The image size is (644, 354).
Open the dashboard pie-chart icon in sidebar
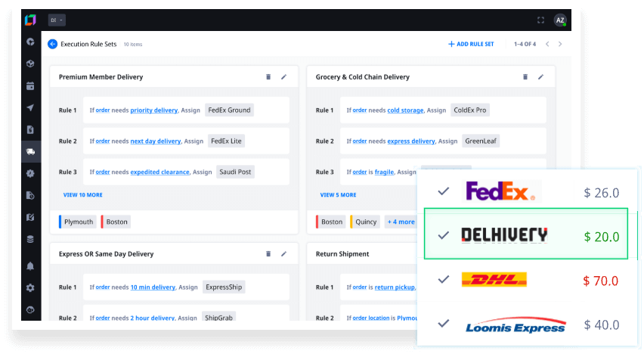30,42
